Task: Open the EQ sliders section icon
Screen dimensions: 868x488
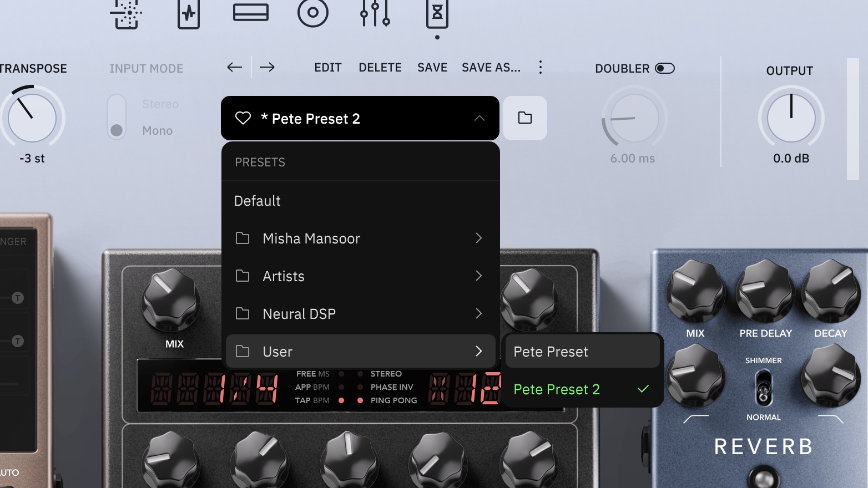Action: click(375, 13)
